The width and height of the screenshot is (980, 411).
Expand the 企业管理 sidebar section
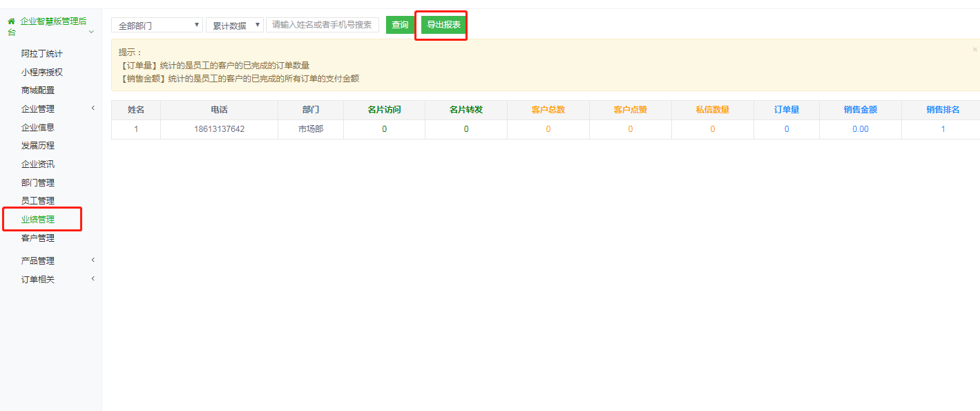pyautogui.click(x=38, y=108)
